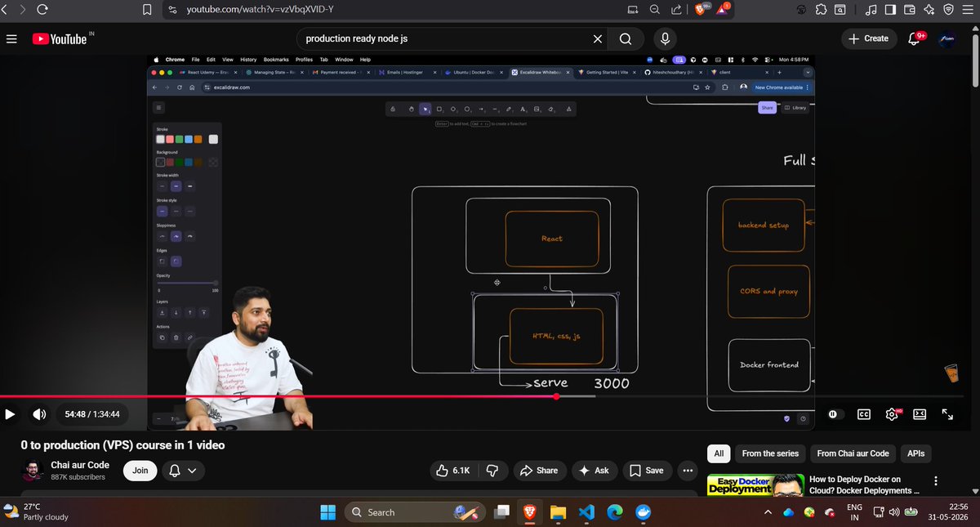Open the Brave Shields lion icon

[702, 9]
